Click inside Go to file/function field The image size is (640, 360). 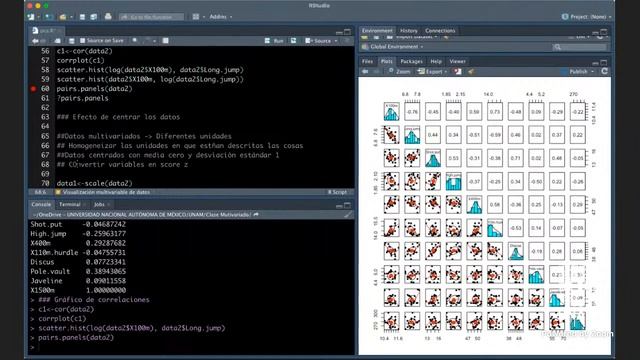coord(151,17)
